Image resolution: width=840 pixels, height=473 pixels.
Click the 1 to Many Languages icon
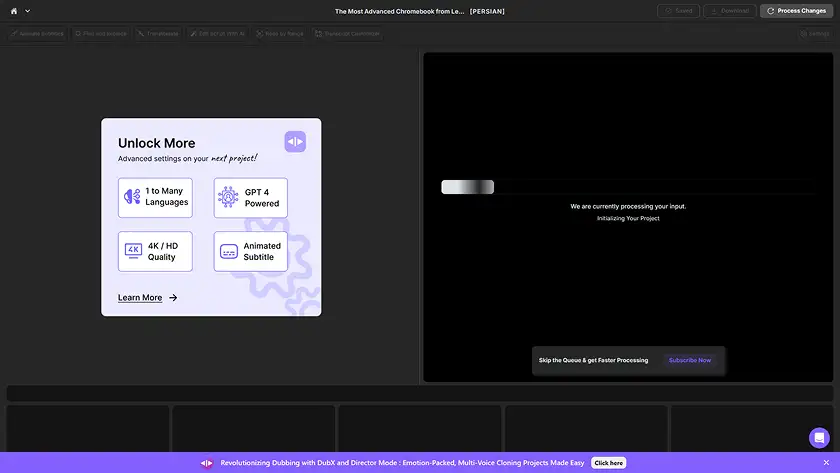pos(132,197)
